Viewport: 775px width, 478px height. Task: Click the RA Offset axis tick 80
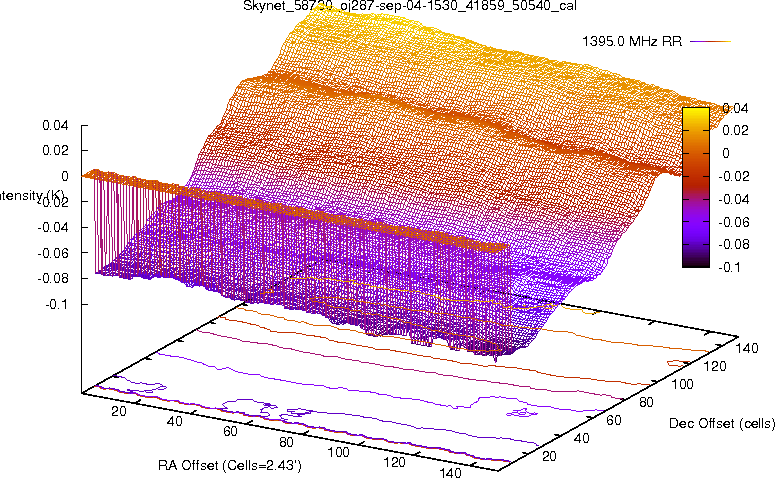(286, 442)
